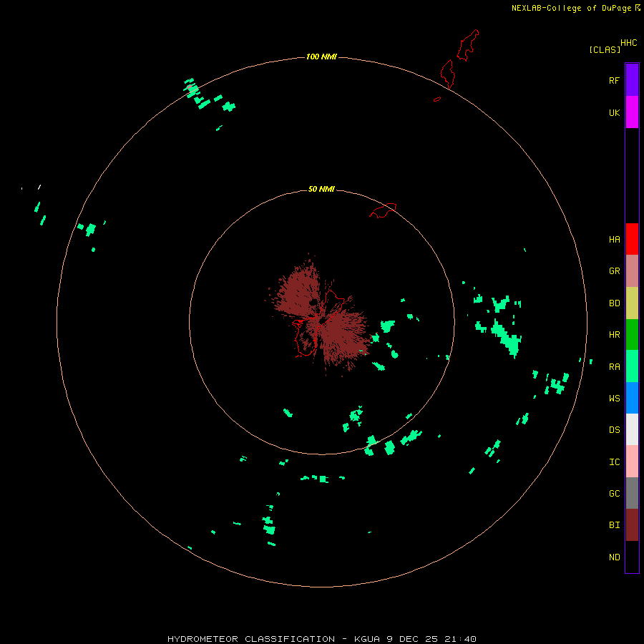Screen dimensions: 644x644
Task: Select the yellow BD legend swatch
Action: tap(632, 303)
